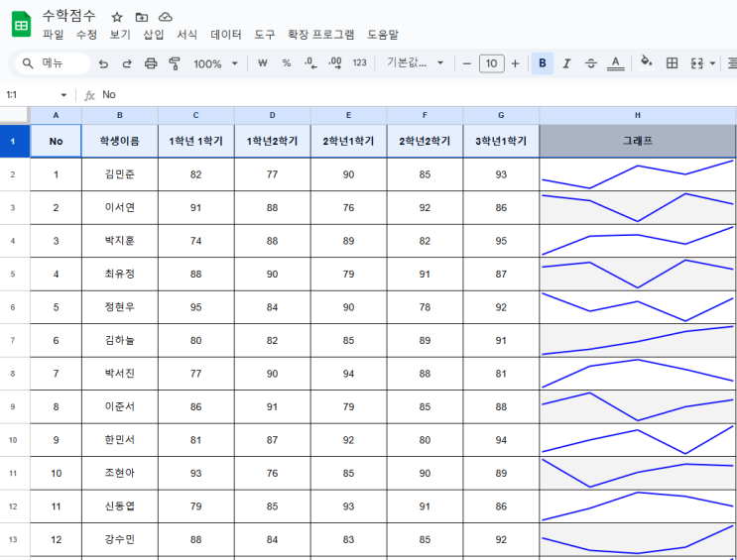Open the Google Sheets home icon
The width and height of the screenshot is (737, 560).
(x=21, y=25)
